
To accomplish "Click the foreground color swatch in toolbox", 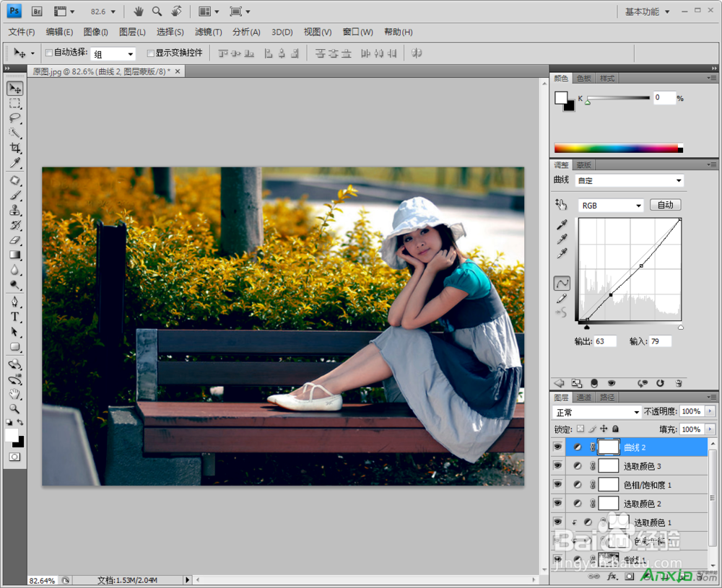I will pyautogui.click(x=12, y=435).
